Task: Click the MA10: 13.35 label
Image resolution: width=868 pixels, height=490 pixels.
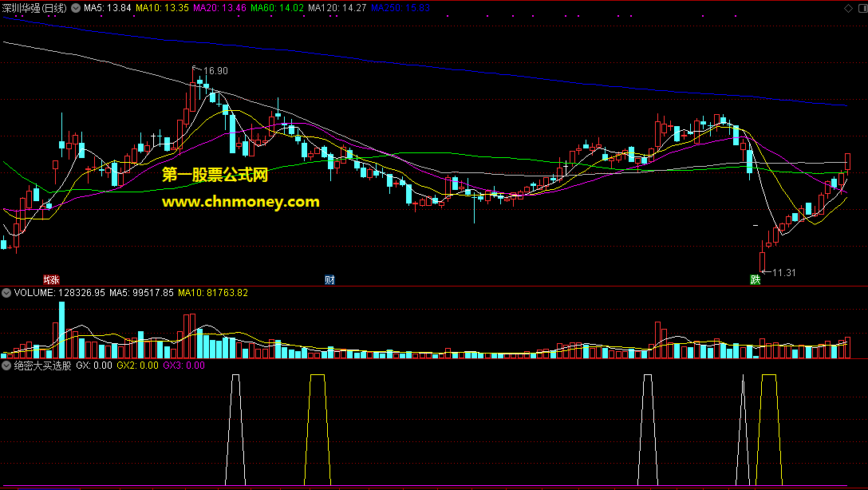Action: [x=162, y=8]
